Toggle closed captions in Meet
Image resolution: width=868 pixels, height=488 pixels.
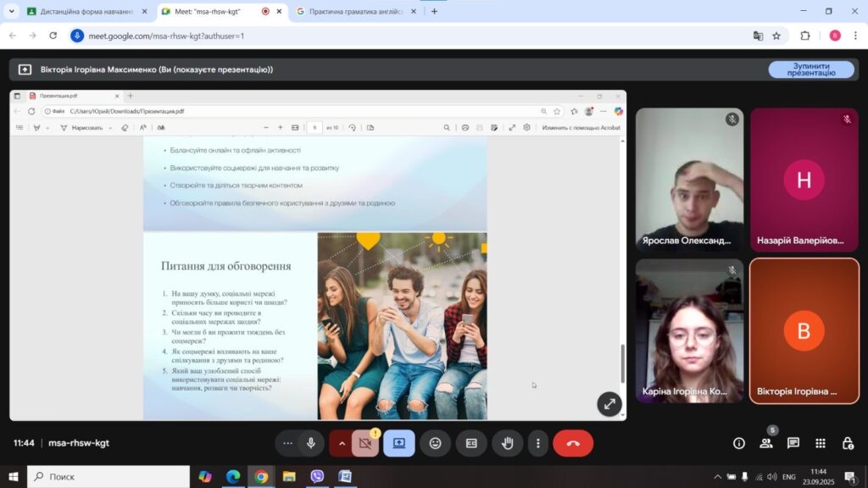[471, 443]
